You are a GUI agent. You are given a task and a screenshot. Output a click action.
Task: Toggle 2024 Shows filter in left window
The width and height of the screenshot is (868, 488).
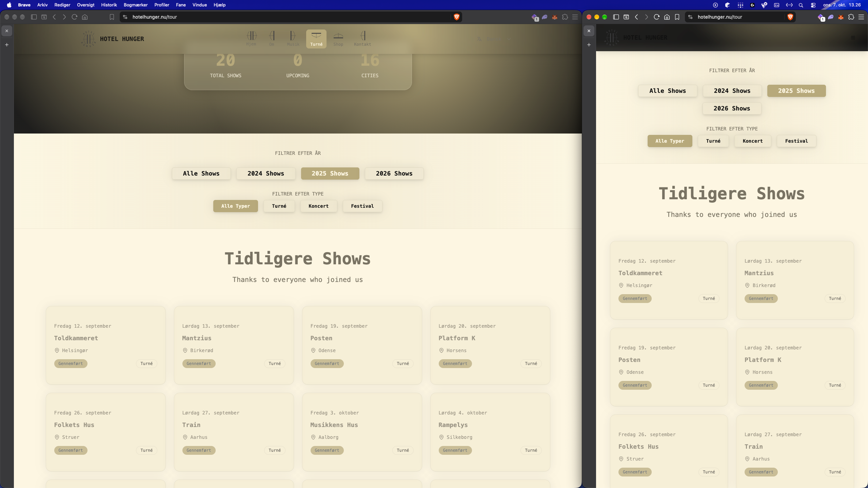(x=266, y=174)
